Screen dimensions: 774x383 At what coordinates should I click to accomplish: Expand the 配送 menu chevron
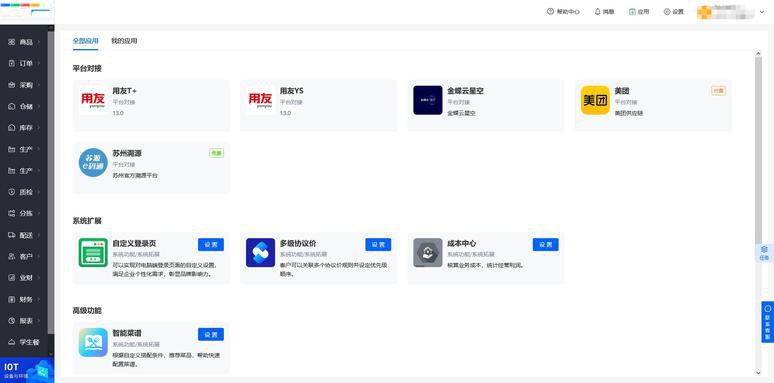click(39, 235)
